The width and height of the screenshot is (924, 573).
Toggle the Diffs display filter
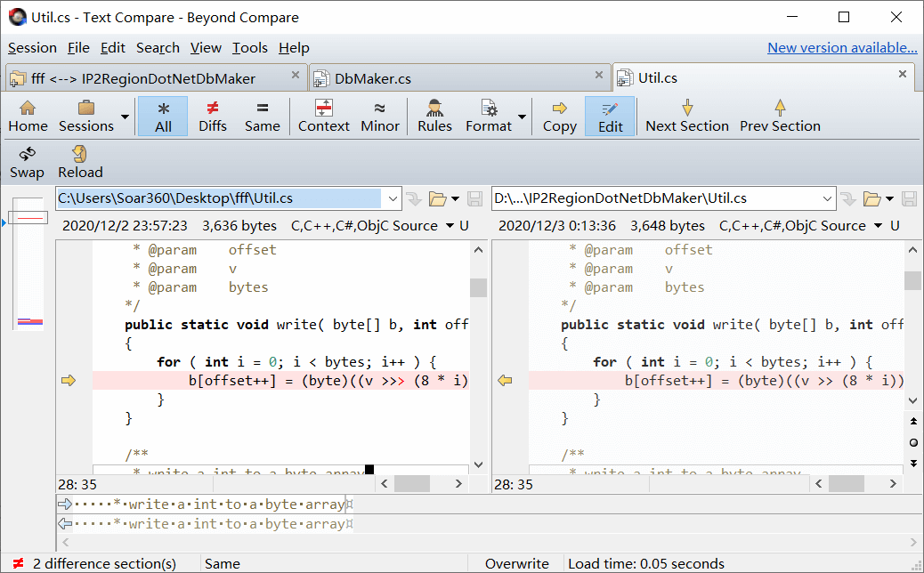coord(213,116)
